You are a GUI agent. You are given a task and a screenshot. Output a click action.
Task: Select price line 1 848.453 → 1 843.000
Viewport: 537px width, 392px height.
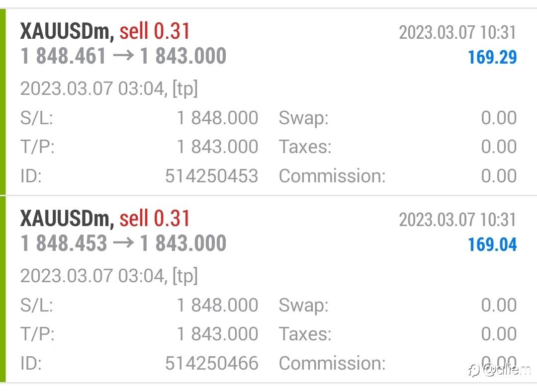point(123,243)
